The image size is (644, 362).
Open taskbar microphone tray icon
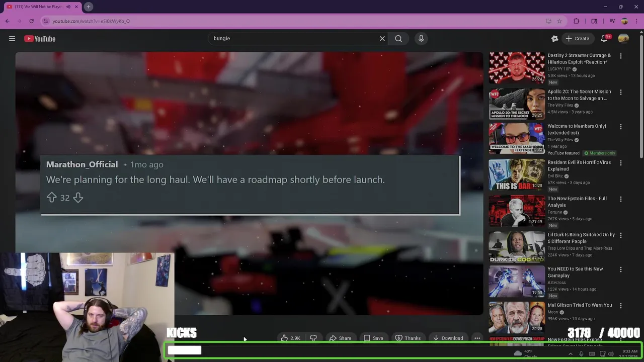581,354
